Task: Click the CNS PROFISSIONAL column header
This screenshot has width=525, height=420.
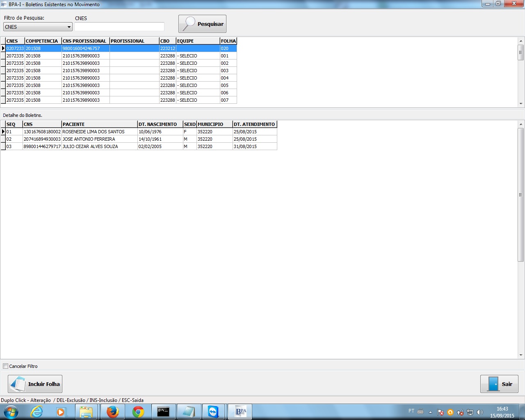Action: point(86,41)
